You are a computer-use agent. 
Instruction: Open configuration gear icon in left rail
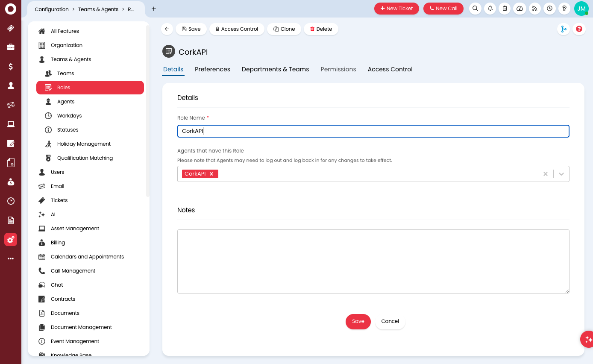(x=11, y=240)
